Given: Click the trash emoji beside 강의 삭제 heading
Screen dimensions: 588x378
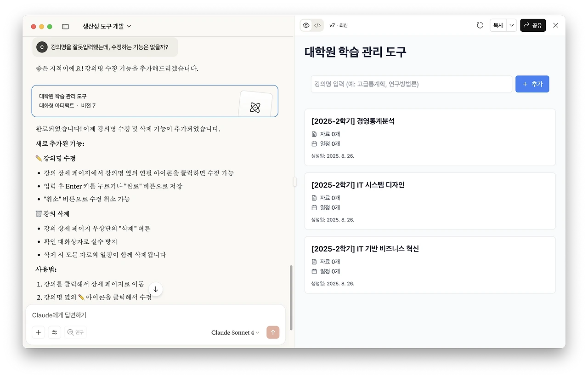Looking at the screenshot, I should [x=39, y=214].
